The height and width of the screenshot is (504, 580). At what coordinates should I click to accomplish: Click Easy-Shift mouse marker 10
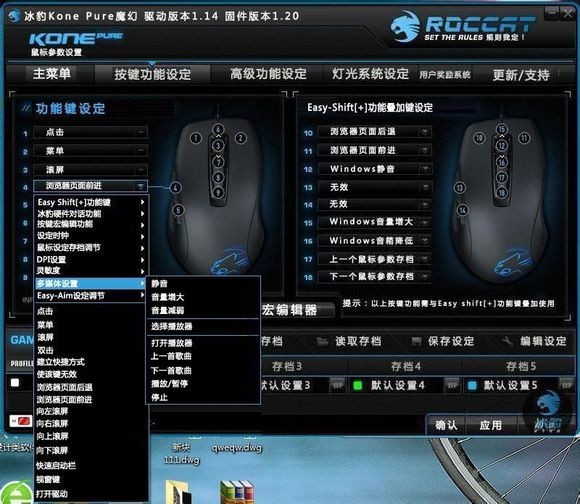click(x=479, y=139)
